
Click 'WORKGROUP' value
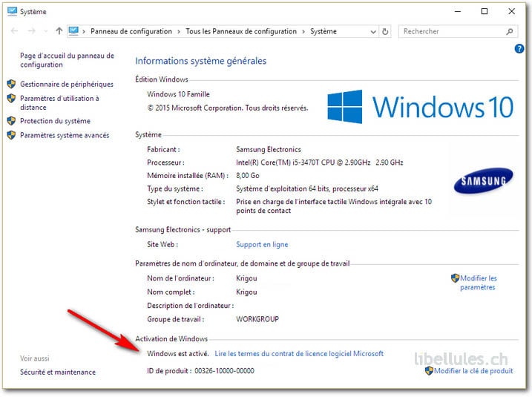pos(257,319)
